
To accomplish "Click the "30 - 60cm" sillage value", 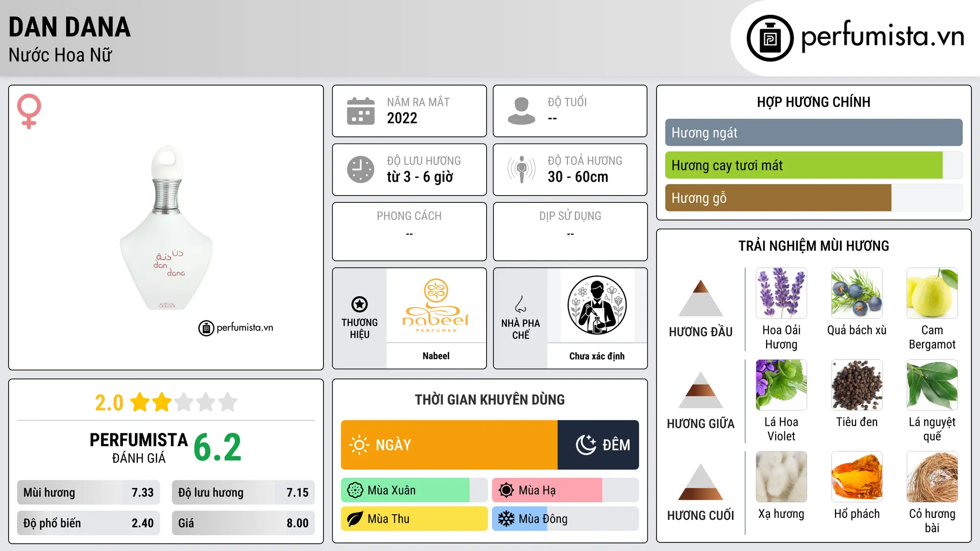I will pyautogui.click(x=578, y=177).
